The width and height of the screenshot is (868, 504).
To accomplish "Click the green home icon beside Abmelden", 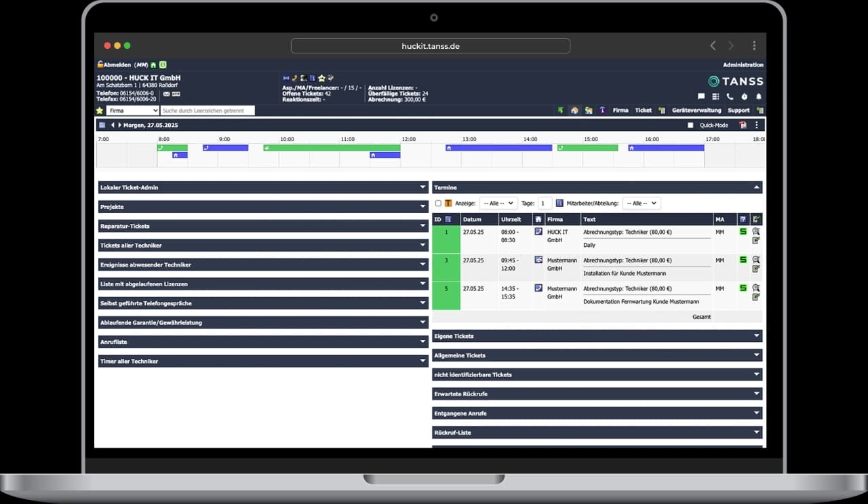I will [153, 65].
